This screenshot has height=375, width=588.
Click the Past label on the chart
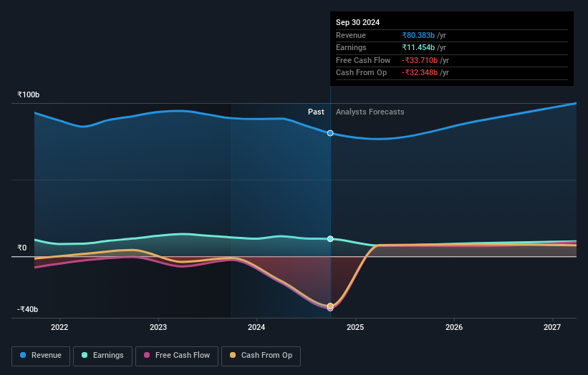pos(316,112)
